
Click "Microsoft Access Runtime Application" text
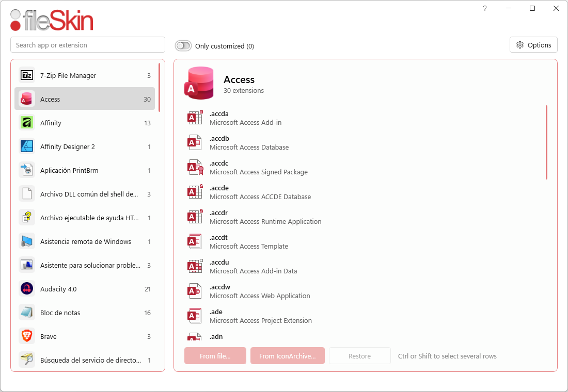[x=265, y=221]
